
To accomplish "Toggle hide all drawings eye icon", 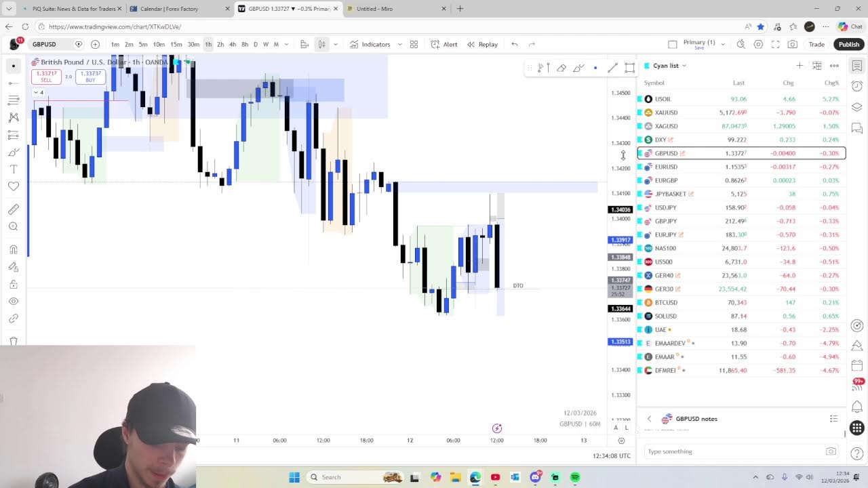I will coord(13,301).
